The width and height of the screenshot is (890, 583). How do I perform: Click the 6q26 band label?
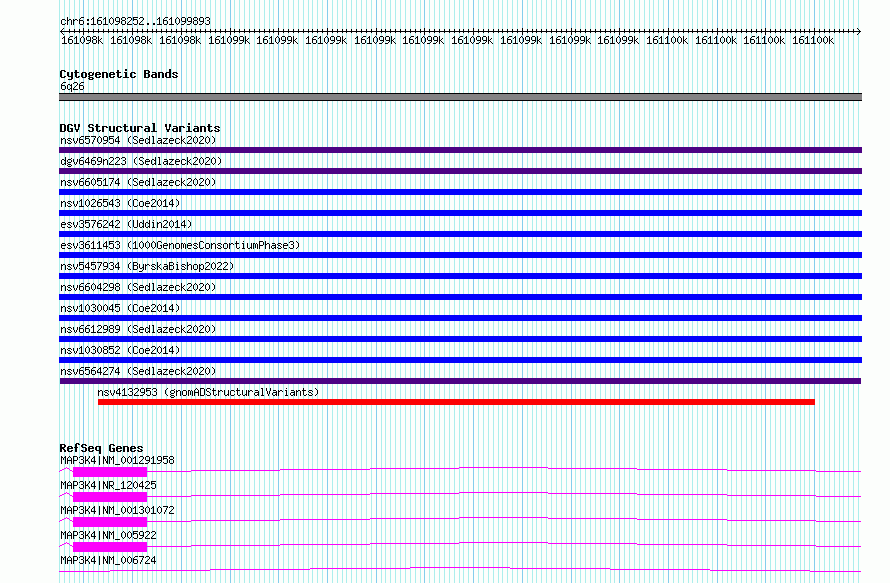pos(72,86)
